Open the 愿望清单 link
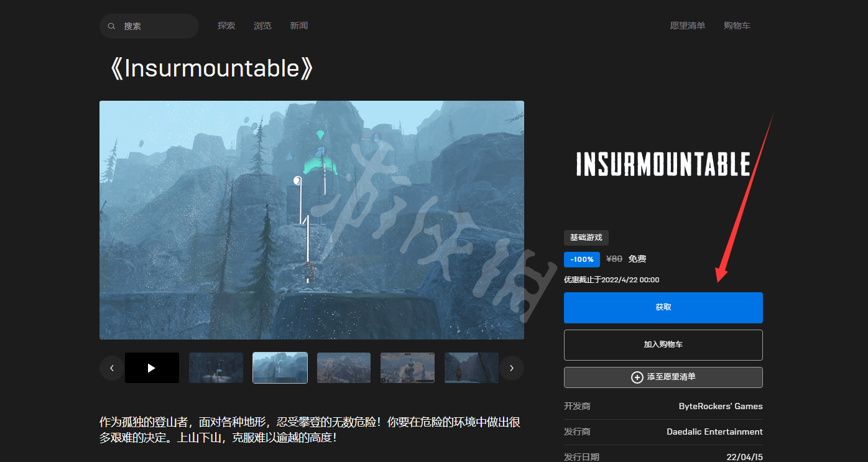Screen dimensions: 868x462 [688, 25]
